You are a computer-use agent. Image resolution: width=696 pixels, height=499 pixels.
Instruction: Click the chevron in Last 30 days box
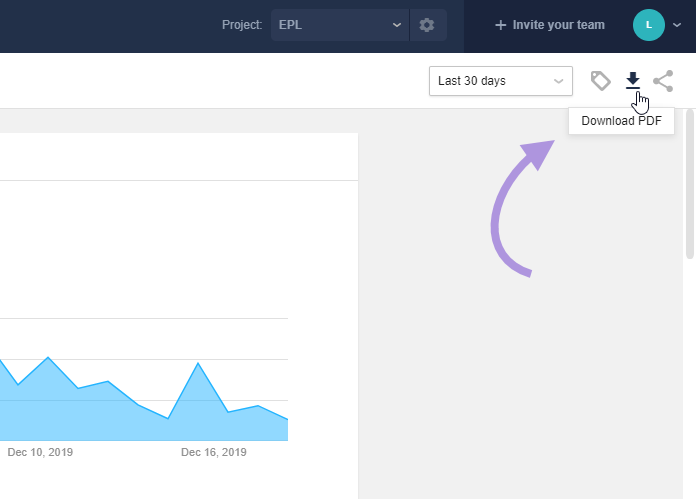point(558,81)
